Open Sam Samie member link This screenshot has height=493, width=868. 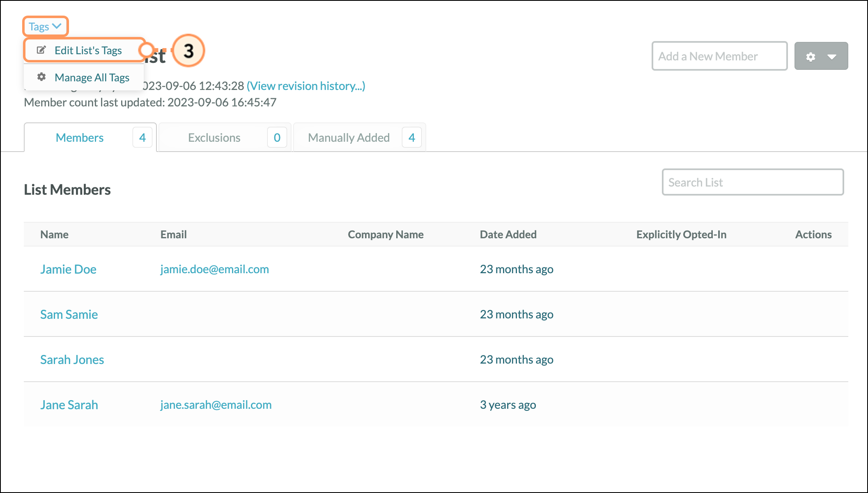pyautogui.click(x=69, y=314)
